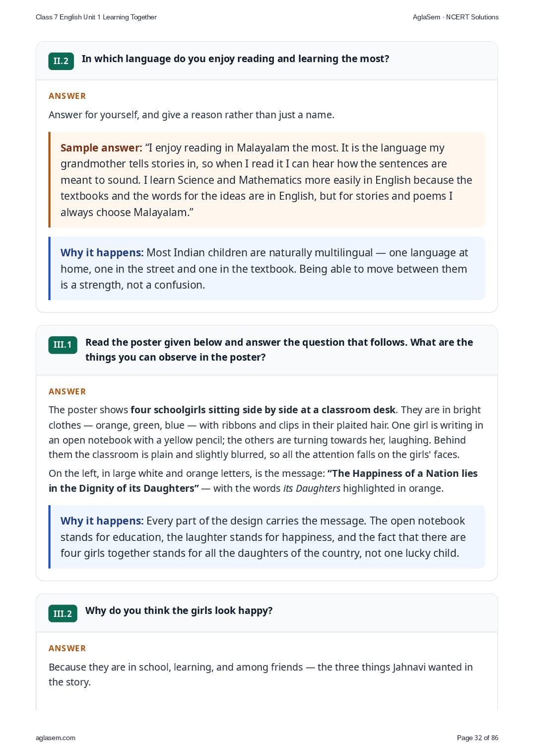
Task: Open the aglasem.com footer link
Action: point(56,738)
